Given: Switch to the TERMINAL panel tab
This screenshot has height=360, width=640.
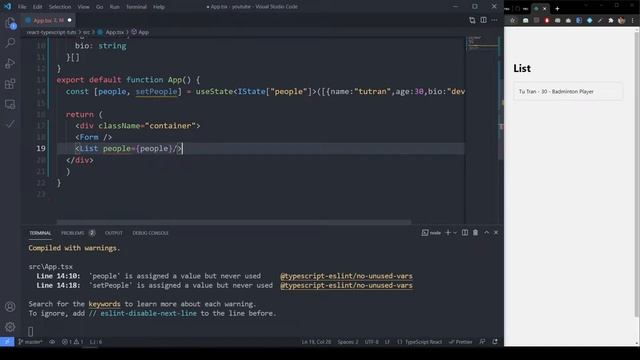Looking at the screenshot, I should tap(40, 233).
